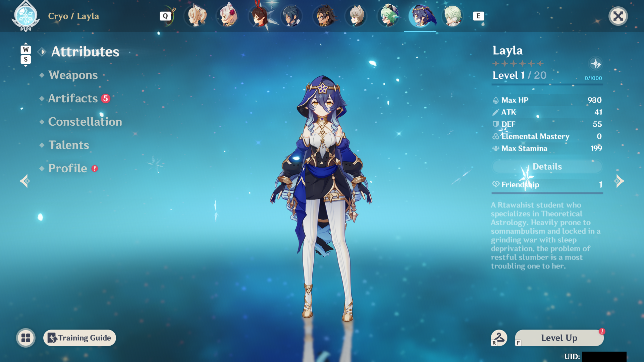Click the Q previous-character key icon

[165, 16]
